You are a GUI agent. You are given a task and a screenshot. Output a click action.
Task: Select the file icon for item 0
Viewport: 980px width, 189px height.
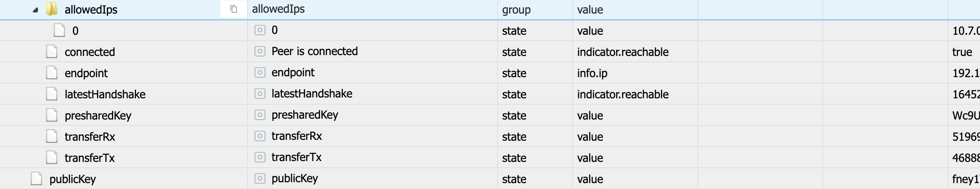pos(59,31)
